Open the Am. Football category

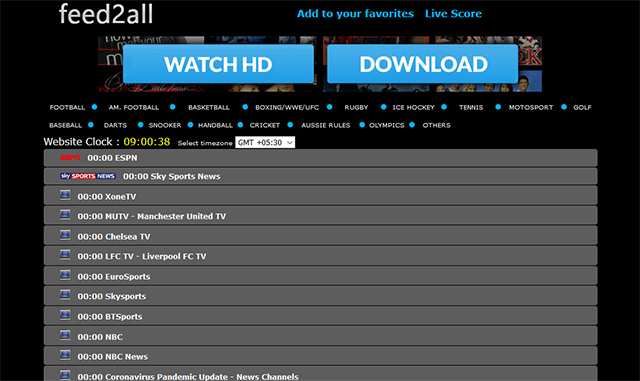pos(133,107)
